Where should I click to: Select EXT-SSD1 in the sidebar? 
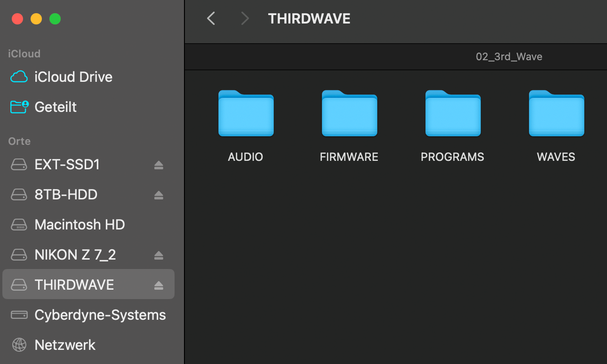[x=88, y=165]
